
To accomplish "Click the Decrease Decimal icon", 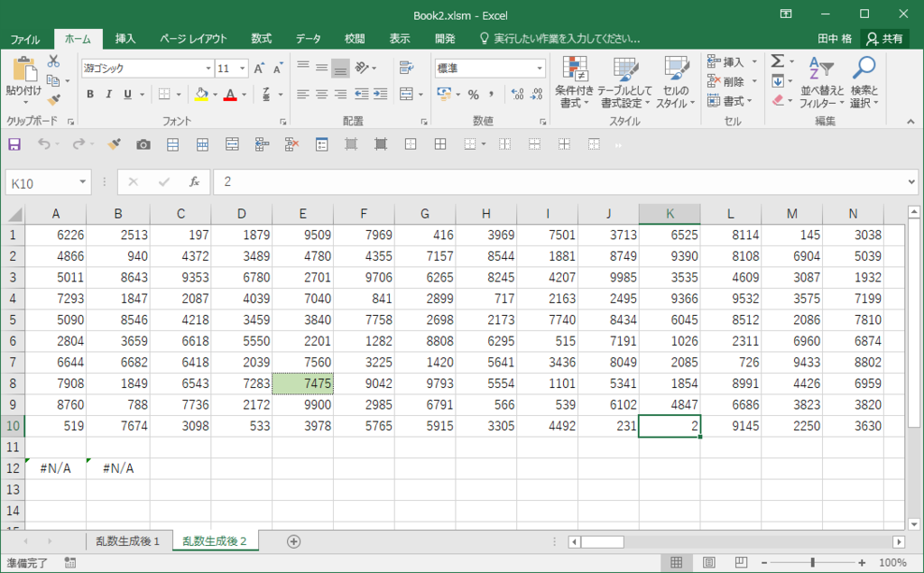I will [x=536, y=95].
